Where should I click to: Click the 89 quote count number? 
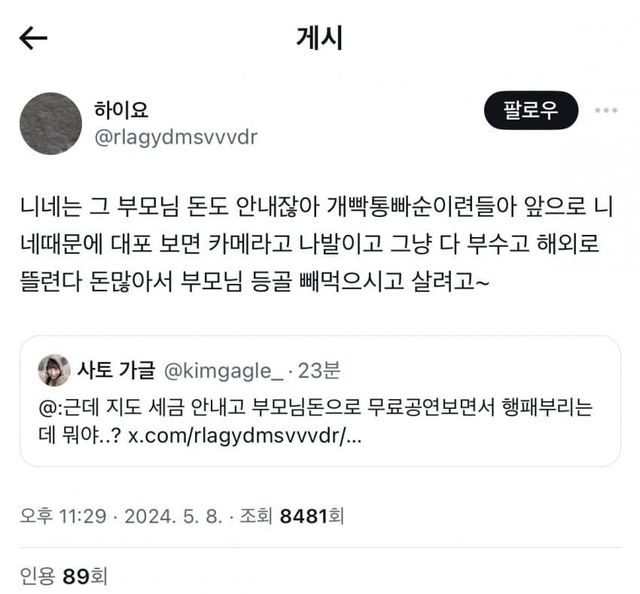click(76, 576)
